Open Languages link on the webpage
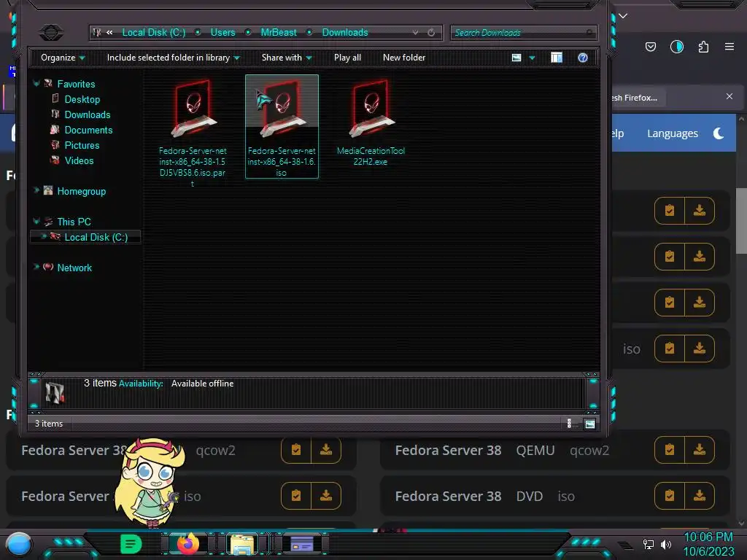 [672, 133]
